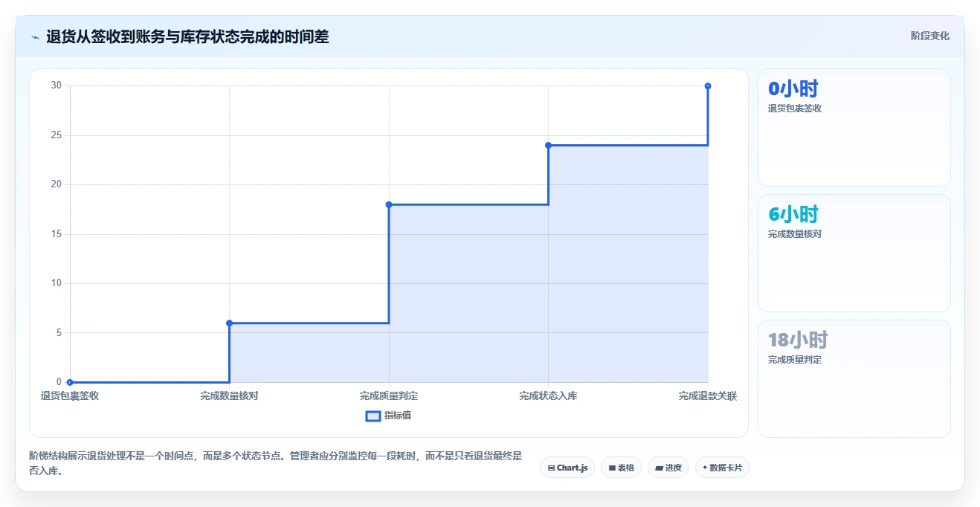Open the 18小时 完成质量判定 card
The height and width of the screenshot is (507, 980).
point(854,378)
